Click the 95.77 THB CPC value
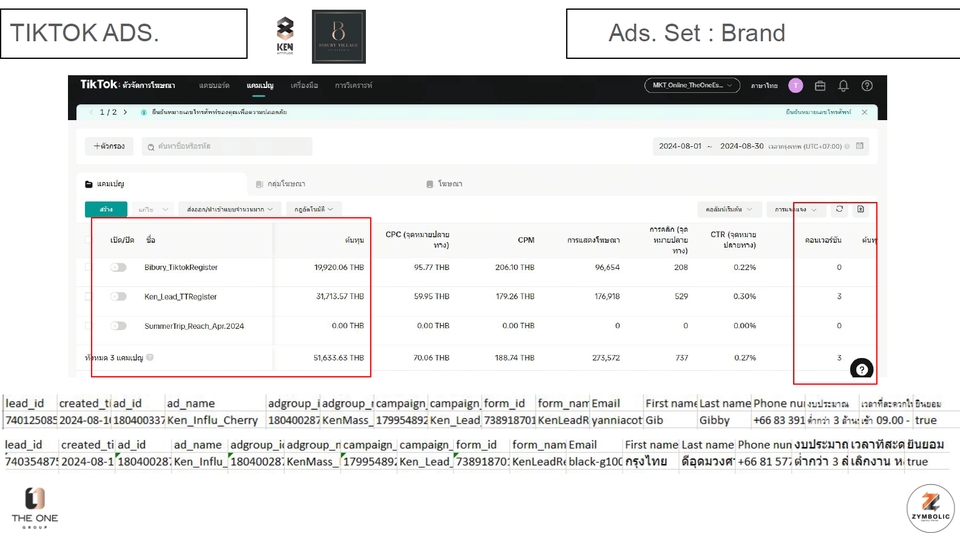This screenshot has height=537, width=960. click(x=432, y=268)
